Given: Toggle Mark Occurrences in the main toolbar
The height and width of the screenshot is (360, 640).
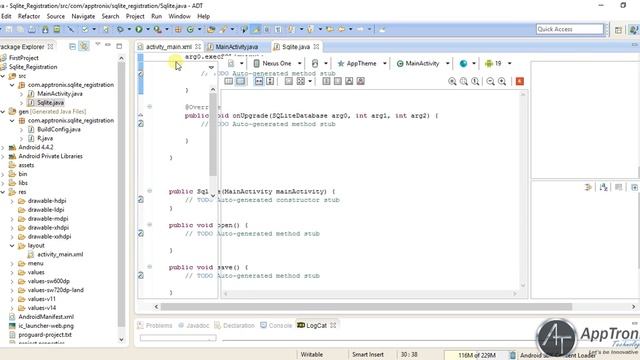Looking at the screenshot, I should pos(256,29).
